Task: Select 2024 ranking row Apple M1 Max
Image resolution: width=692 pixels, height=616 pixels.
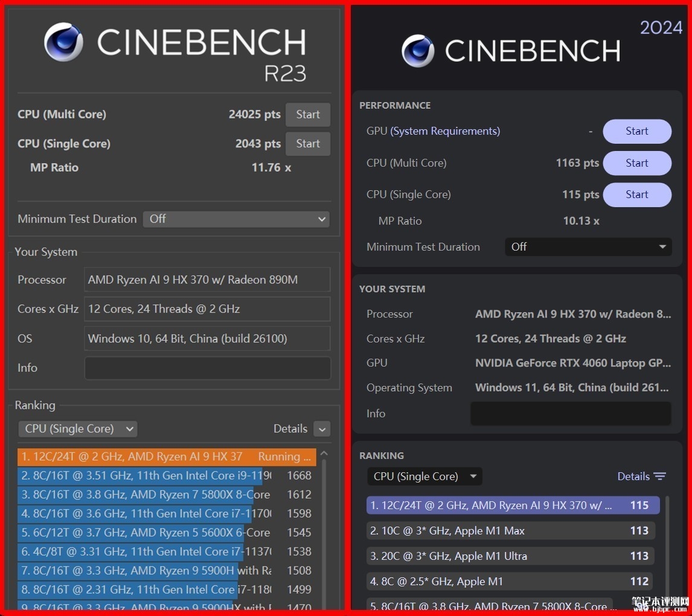Action: click(x=511, y=530)
